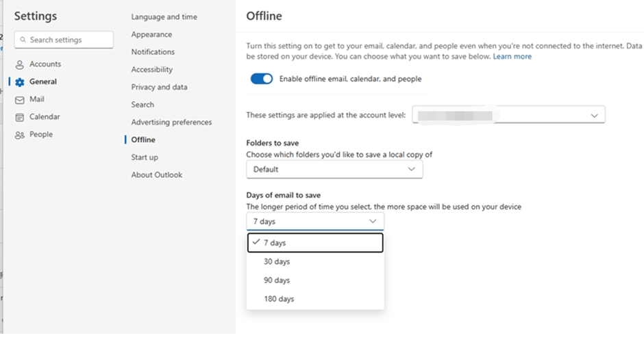This screenshot has width=644, height=340.
Task: Click the Folders to save label
Action: 272,143
